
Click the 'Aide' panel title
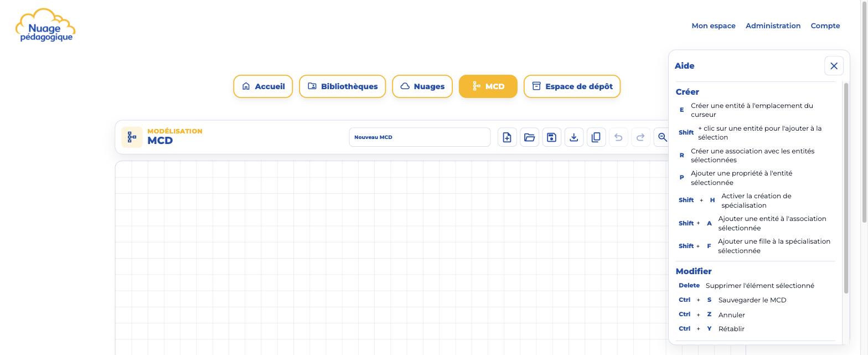(685, 66)
